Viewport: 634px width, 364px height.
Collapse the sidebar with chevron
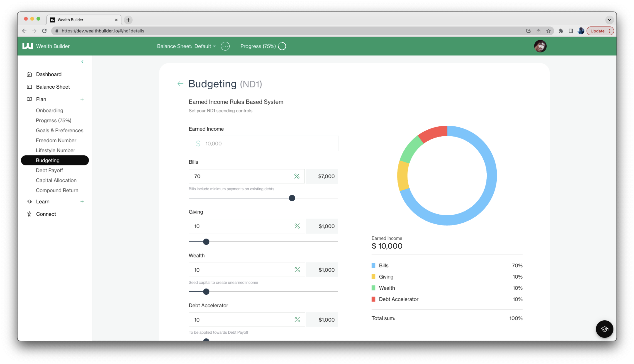(82, 62)
